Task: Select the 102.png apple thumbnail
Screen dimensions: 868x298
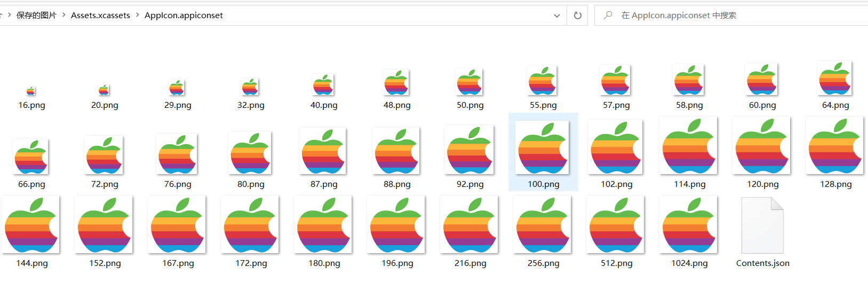Action: pos(616,147)
